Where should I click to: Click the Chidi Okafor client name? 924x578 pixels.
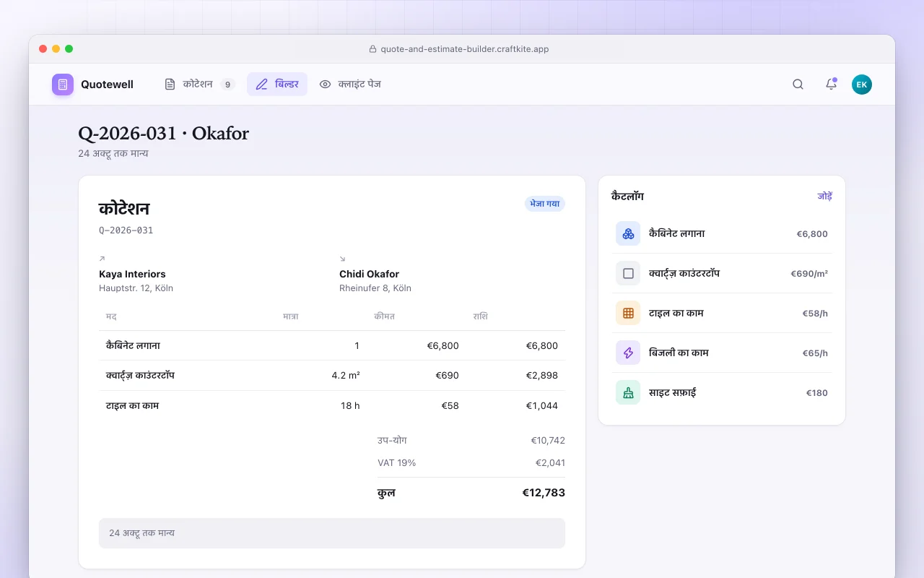369,274
